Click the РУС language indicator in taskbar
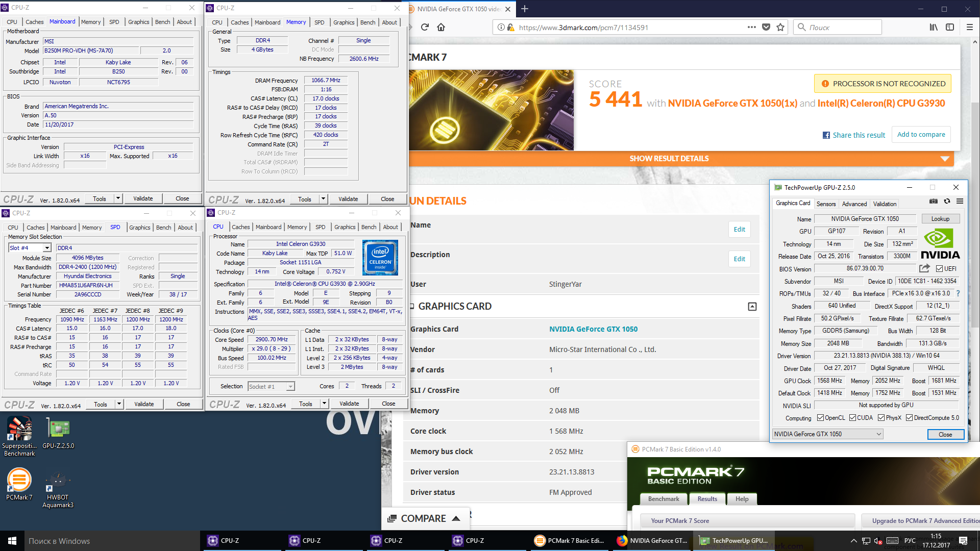Screen dimensions: 980x551 (910, 541)
